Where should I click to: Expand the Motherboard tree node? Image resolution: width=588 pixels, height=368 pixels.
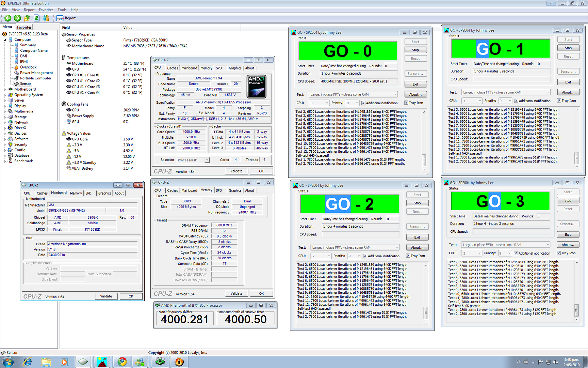coord(5,89)
